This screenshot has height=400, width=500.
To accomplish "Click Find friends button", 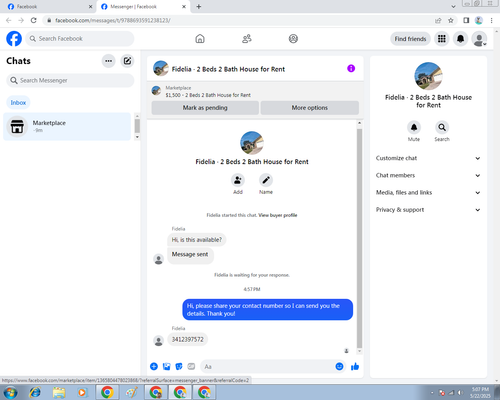I will pyautogui.click(x=410, y=39).
